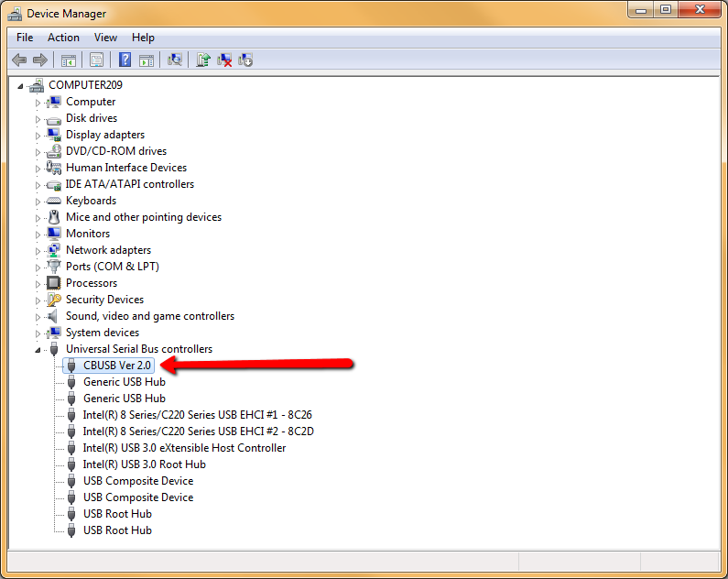Minimize the Device Manager window
This screenshot has height=579, width=728.
point(641,10)
